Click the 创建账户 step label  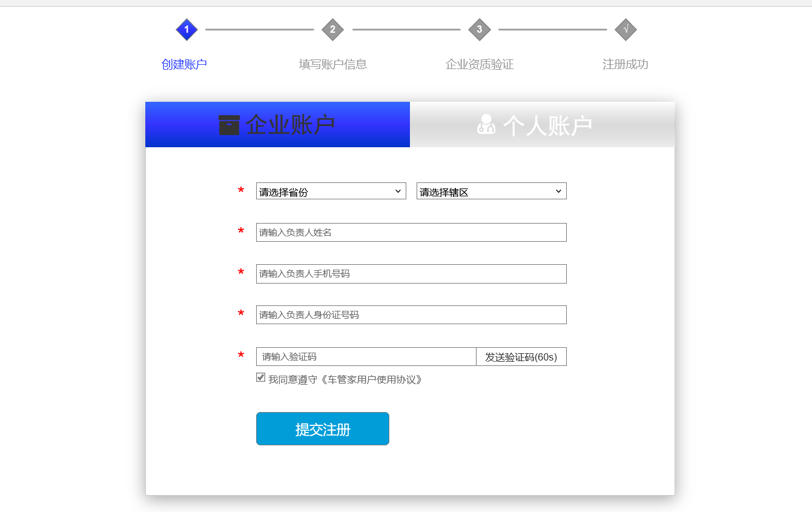[x=184, y=64]
